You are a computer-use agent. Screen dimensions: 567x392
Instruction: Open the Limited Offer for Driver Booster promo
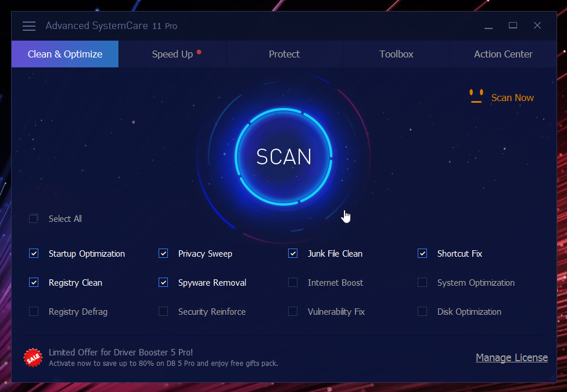point(121,353)
